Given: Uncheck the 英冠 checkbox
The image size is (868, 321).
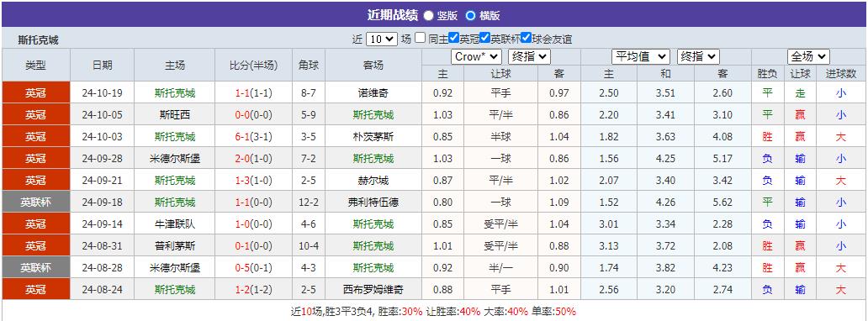Looking at the screenshot, I should pyautogui.click(x=454, y=38).
